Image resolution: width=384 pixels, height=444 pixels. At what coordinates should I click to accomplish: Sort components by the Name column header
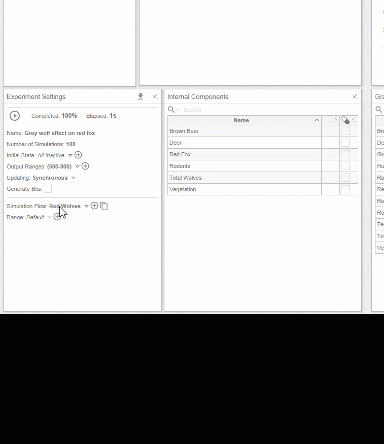tap(241, 120)
